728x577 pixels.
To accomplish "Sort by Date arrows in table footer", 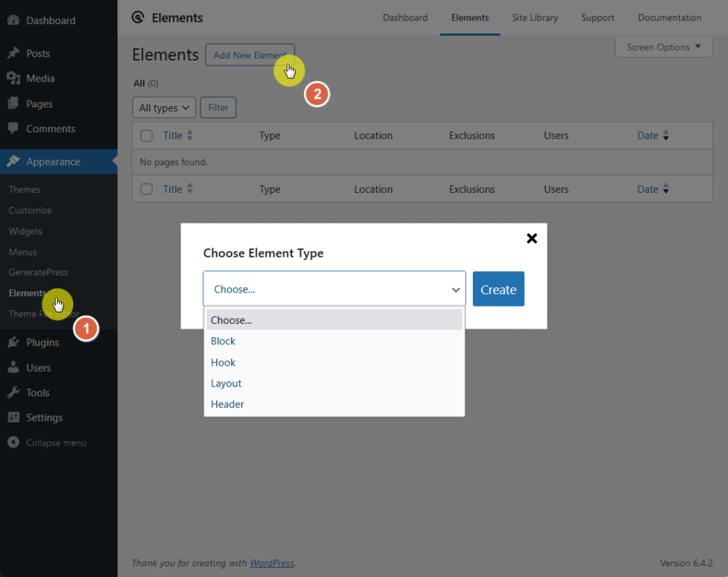I will point(665,189).
